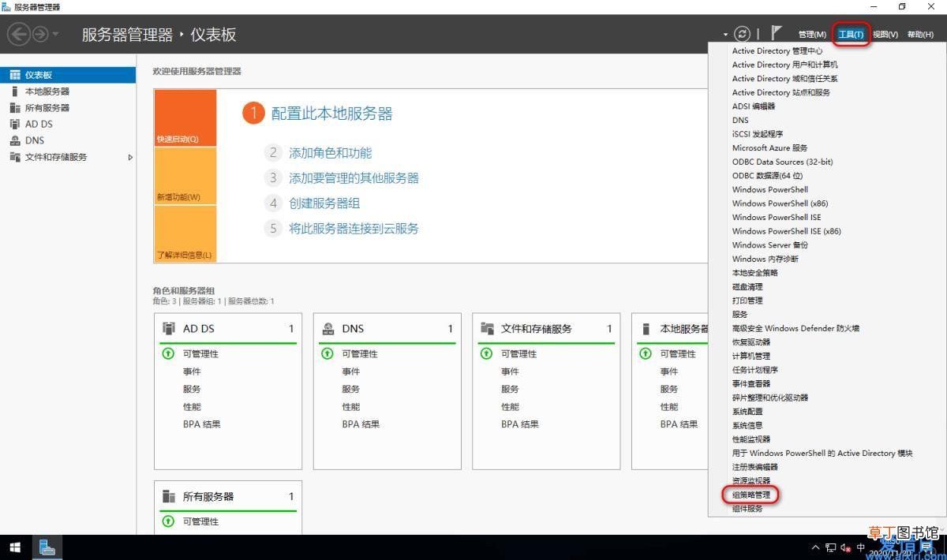Screen dimensions: 947x560
Task: Click the 文件和存储服务 tile header
Action: 546,328
